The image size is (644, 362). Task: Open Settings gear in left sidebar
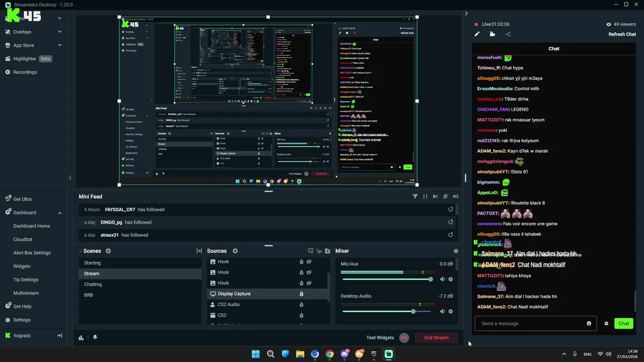pos(8,320)
